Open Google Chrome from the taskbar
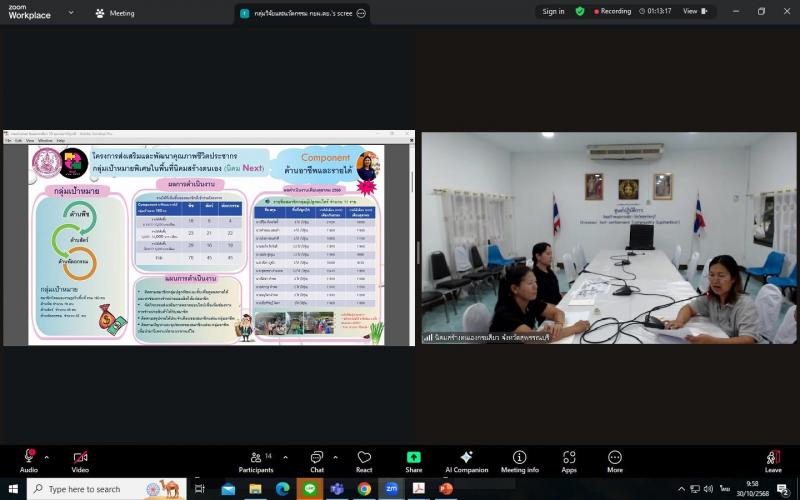This screenshot has width=800, height=500. pos(364,489)
